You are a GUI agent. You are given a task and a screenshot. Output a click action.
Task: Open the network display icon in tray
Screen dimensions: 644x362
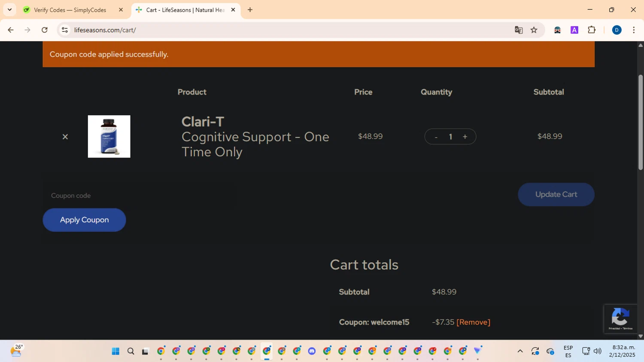coord(586,351)
